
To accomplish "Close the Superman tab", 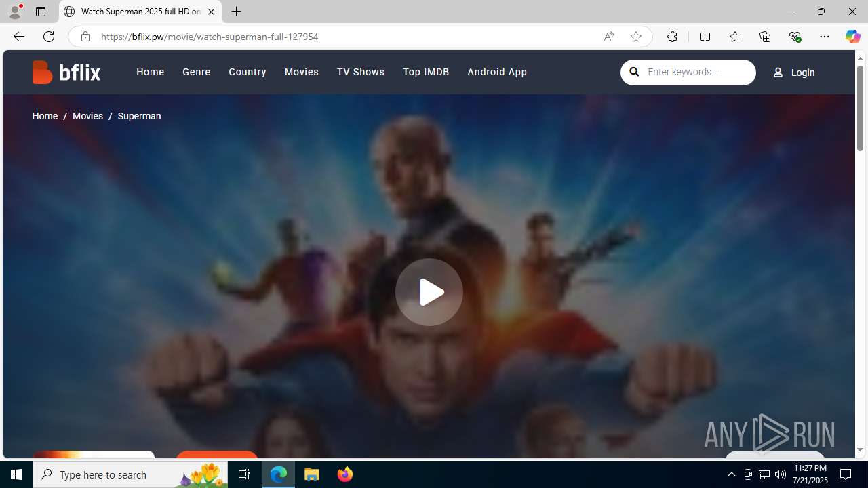I will click(211, 12).
